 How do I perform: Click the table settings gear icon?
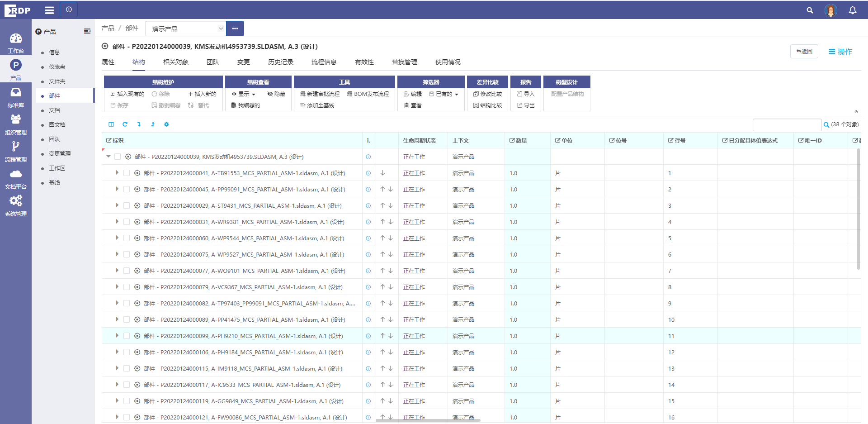click(x=166, y=124)
